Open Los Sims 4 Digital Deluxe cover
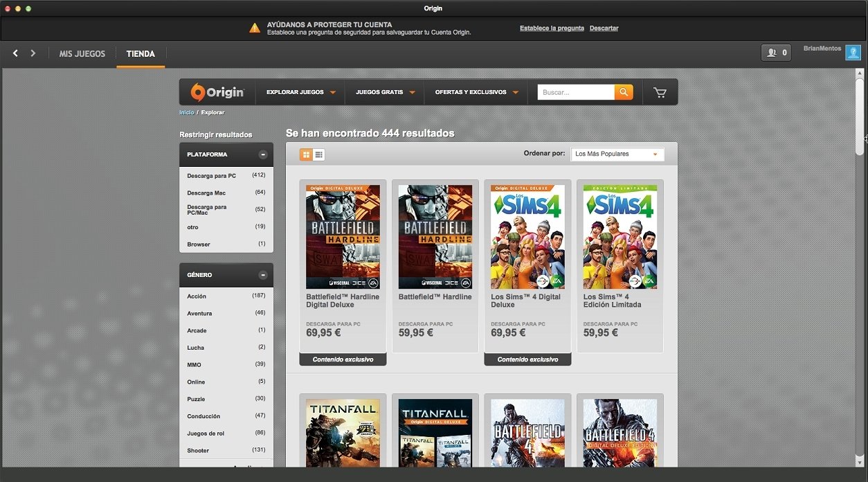 coord(527,237)
